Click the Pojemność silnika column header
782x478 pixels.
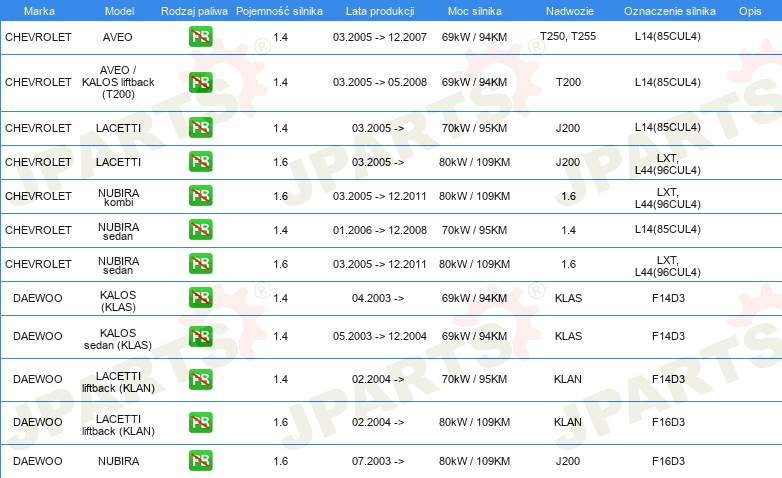click(x=279, y=11)
